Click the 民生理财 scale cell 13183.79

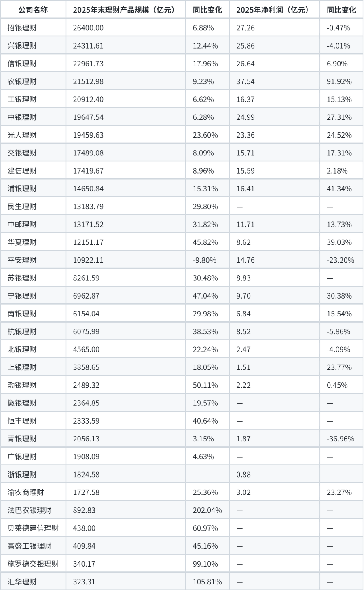coord(88,206)
